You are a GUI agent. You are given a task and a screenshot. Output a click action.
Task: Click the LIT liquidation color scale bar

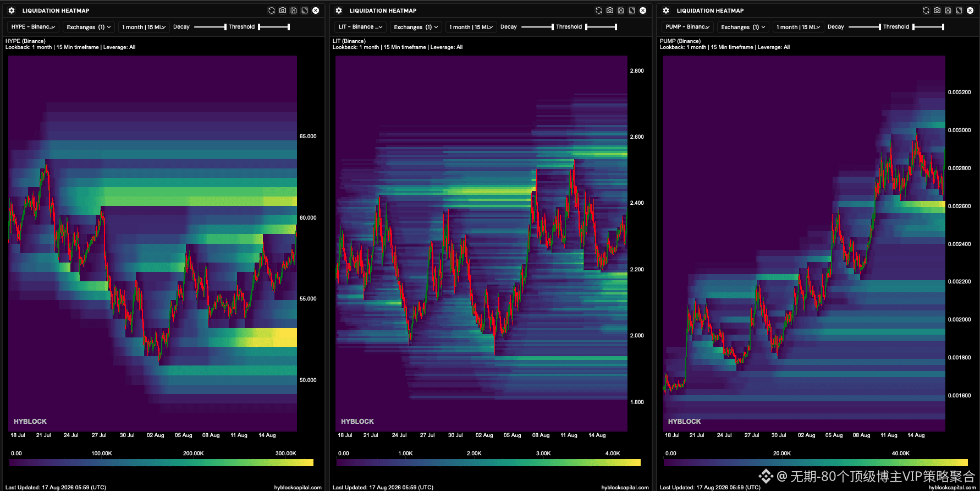[488, 463]
